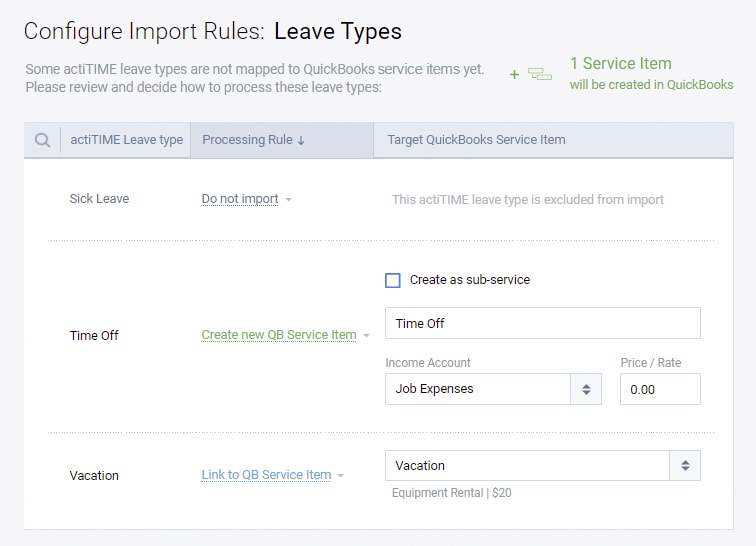Enable the 'Create as sub-service' checkbox
This screenshot has height=546, width=756.
tap(392, 280)
